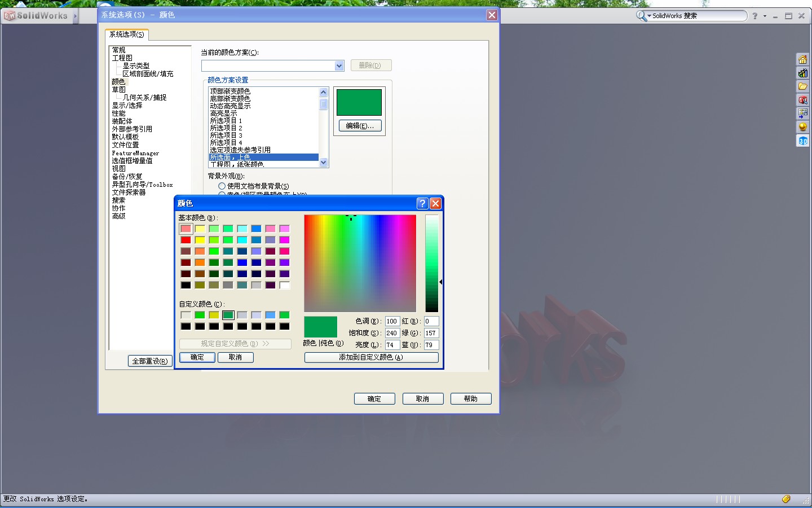Screen dimensions: 812x508
Task: Click the magnifier icon in SolidWorks search
Action: pyautogui.click(x=641, y=16)
